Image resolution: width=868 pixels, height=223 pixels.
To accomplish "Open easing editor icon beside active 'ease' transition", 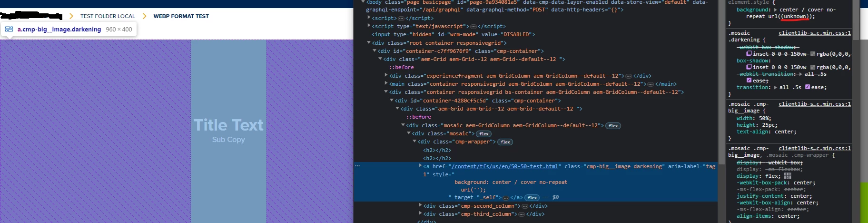I will point(808,87).
